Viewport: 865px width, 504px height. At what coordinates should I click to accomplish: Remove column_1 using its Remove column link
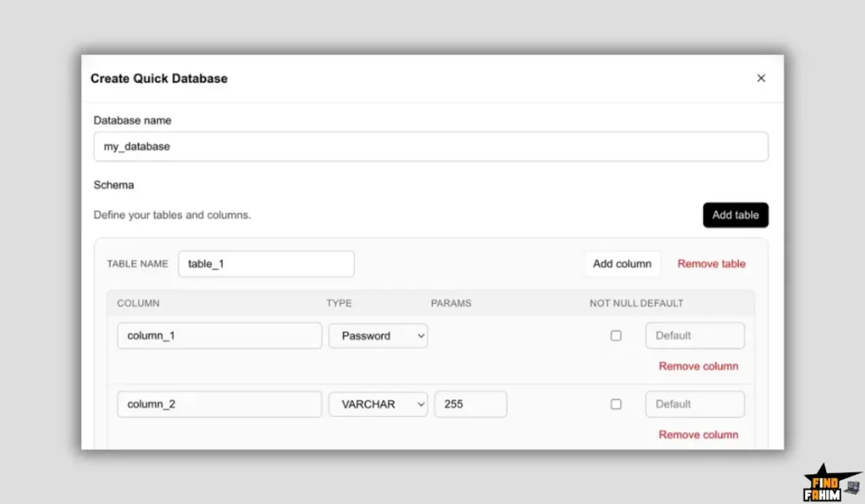click(698, 366)
